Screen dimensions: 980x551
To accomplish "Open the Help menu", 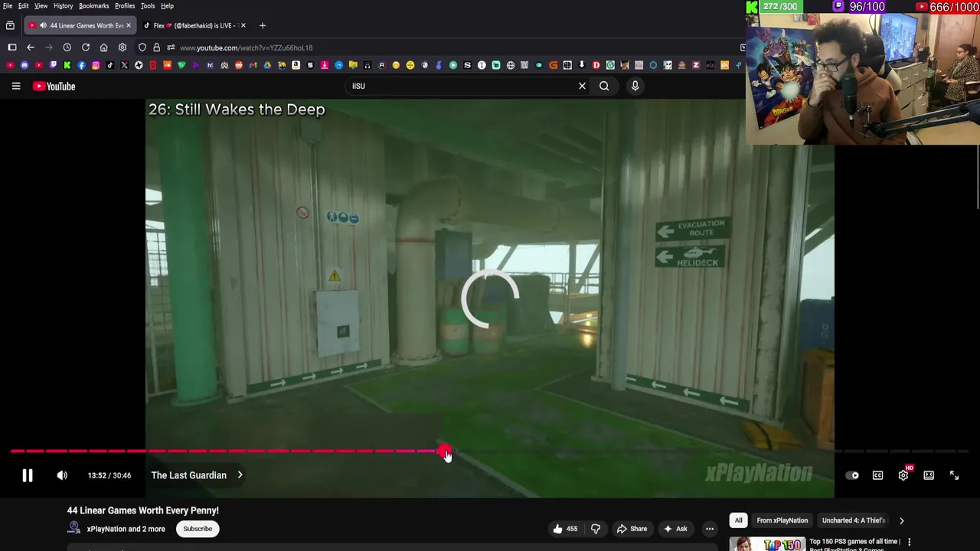I will point(167,6).
